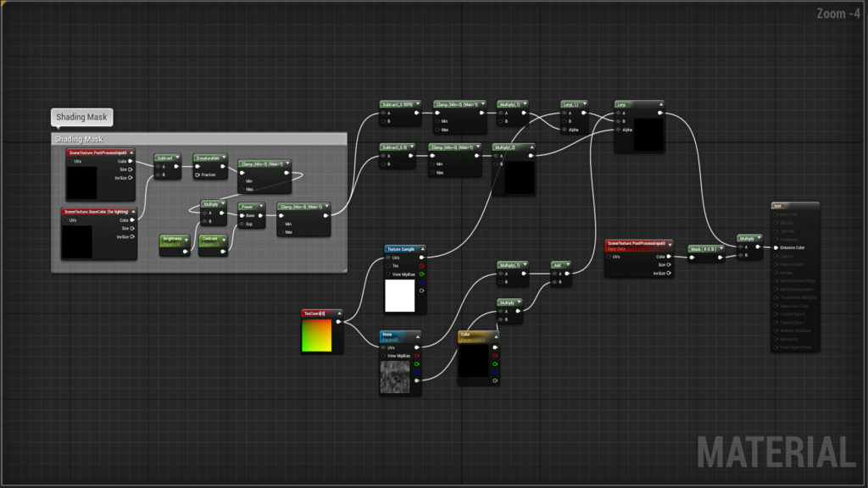The height and width of the screenshot is (488, 868).
Task: Click Fraction input pin on Desaturation node
Action: tap(198, 175)
